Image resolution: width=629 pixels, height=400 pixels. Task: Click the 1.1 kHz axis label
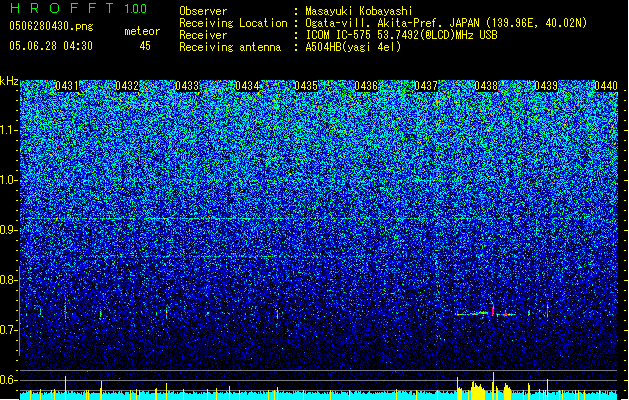point(9,130)
